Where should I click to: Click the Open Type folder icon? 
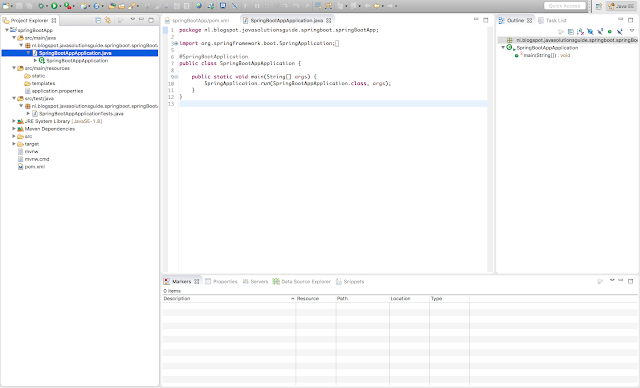point(112,6)
